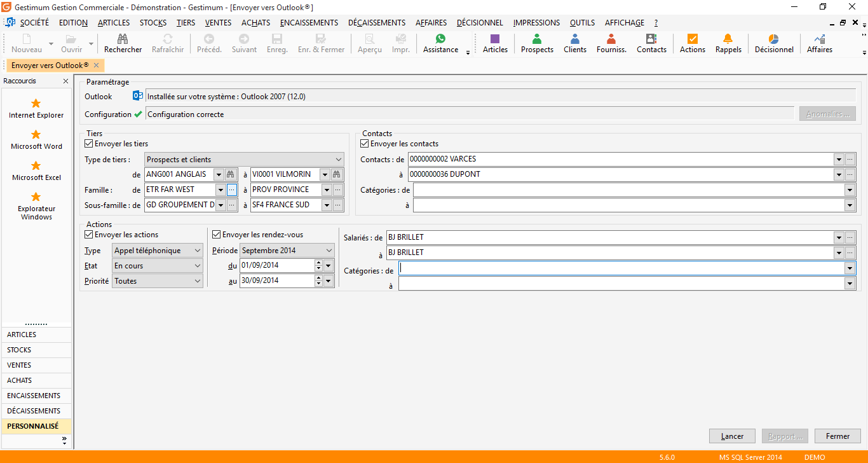This screenshot has width=868, height=463.
Task: Click ellipsis button beside 0000000002 VARCES
Action: pos(850,159)
